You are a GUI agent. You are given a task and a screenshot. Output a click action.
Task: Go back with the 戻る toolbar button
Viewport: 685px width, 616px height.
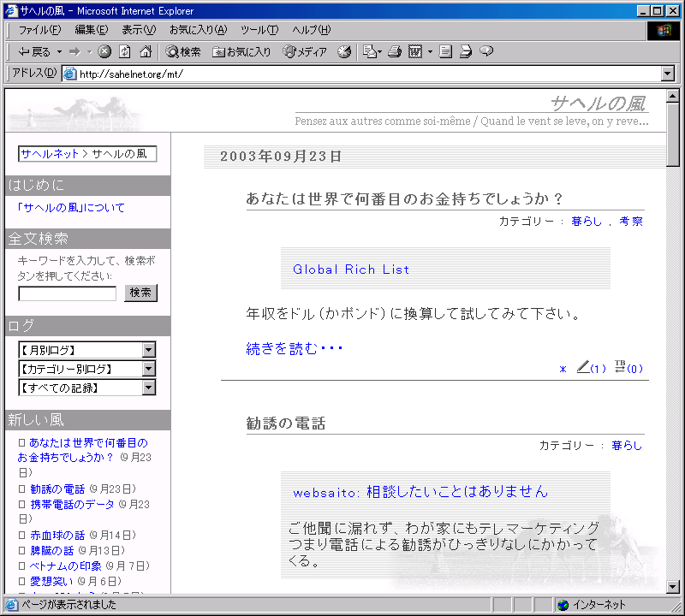pos(34,52)
